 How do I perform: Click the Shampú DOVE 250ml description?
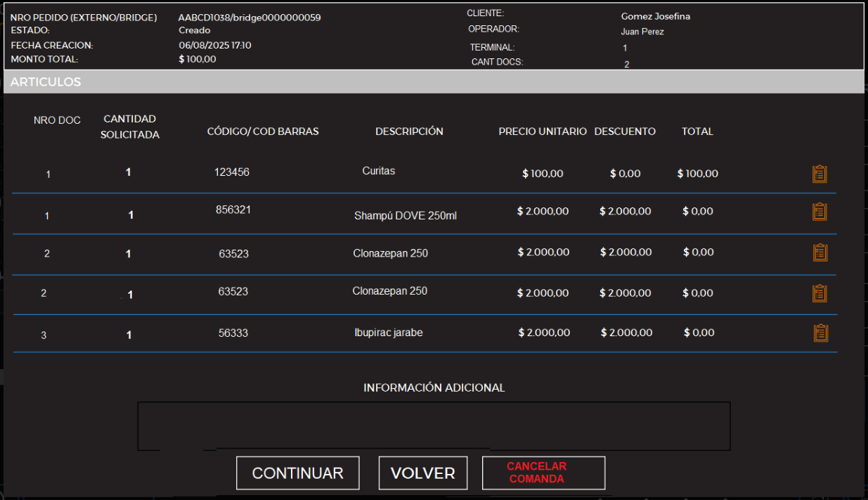[x=406, y=216]
